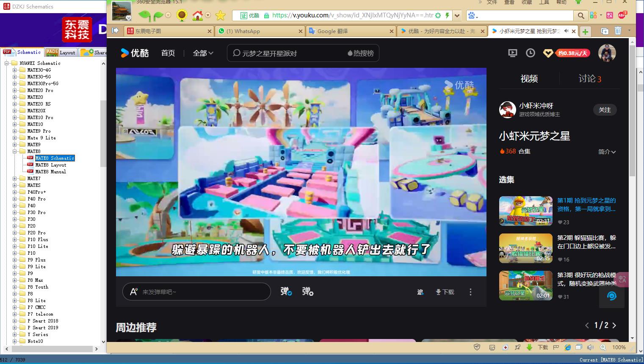Viewport: 644px width, 364px height.
Task: Open the MATE8 Layout PDF item
Action: click(50, 165)
